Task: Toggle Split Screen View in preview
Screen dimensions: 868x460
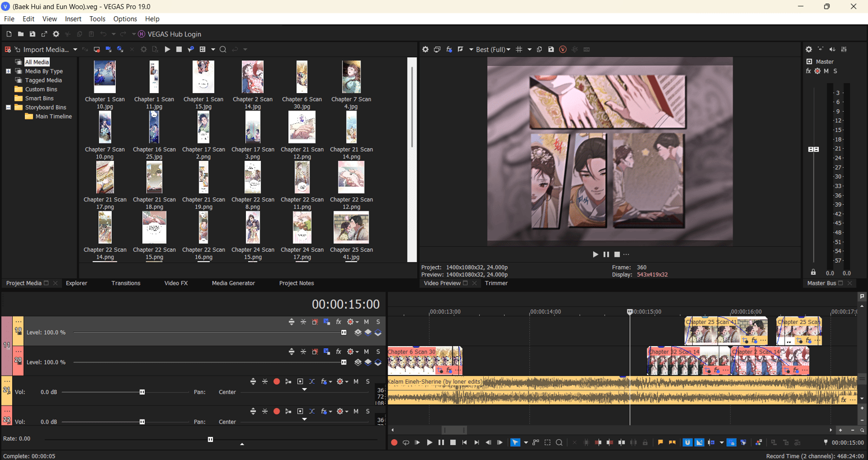Action: [461, 49]
